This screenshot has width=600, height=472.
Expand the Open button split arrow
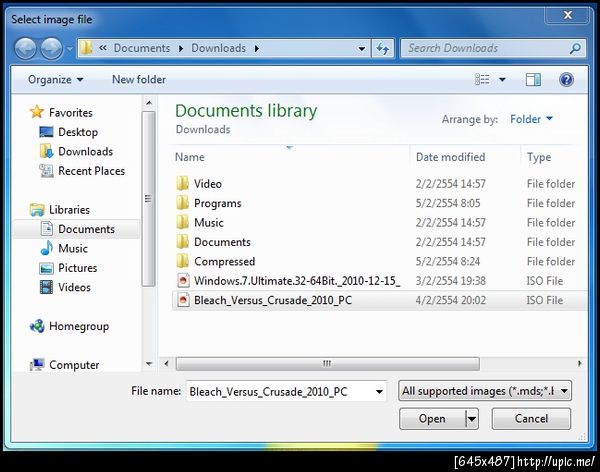472,419
